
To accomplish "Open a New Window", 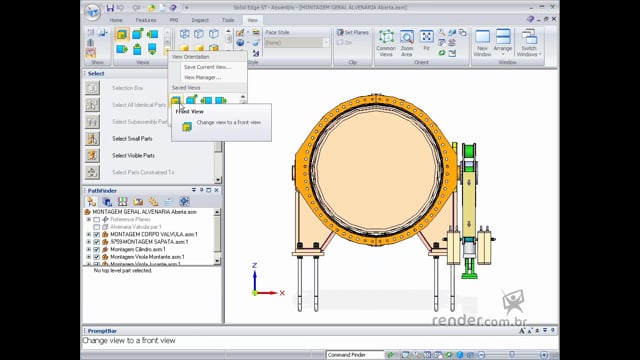I will [482, 43].
